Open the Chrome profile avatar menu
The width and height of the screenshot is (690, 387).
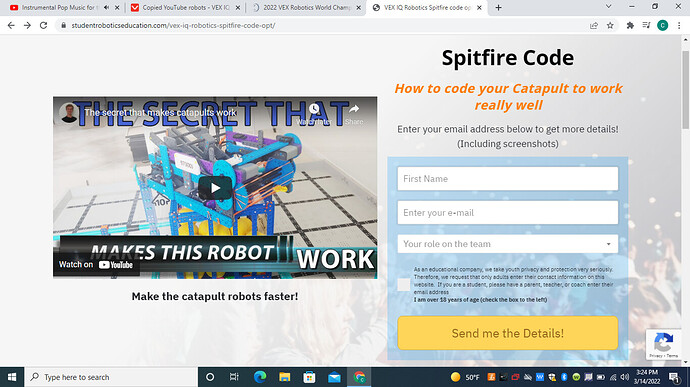click(x=662, y=26)
